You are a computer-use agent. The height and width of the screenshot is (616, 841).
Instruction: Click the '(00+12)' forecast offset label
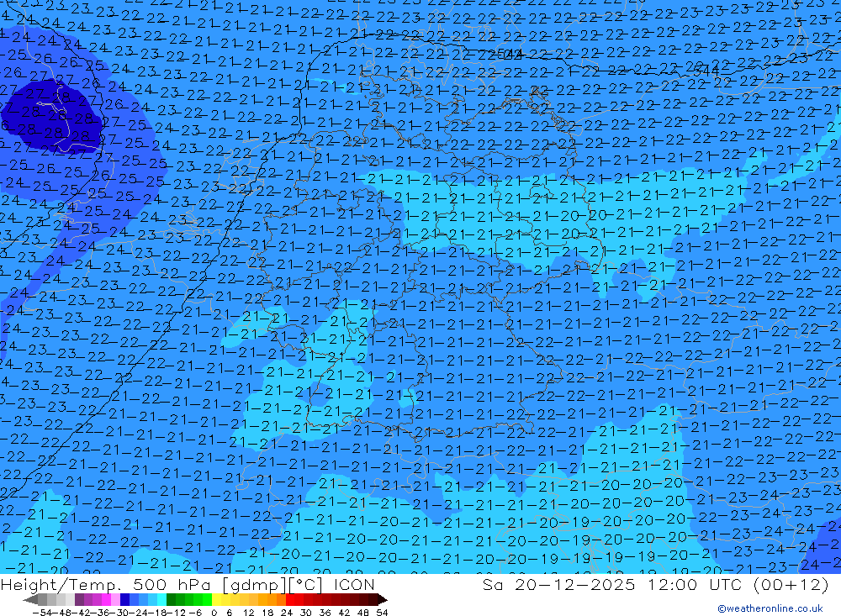[x=791, y=584]
